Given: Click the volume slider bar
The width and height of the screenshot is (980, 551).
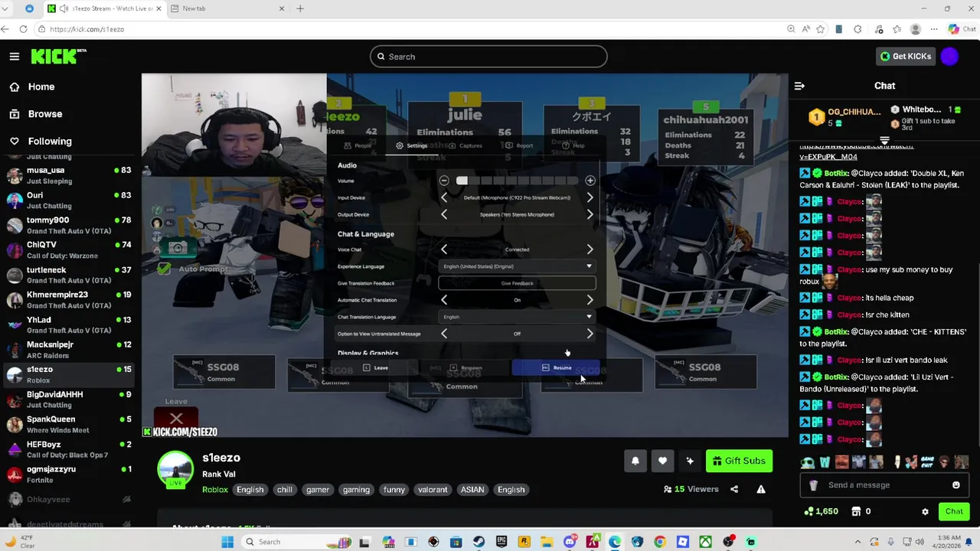Looking at the screenshot, I should 517,181.
